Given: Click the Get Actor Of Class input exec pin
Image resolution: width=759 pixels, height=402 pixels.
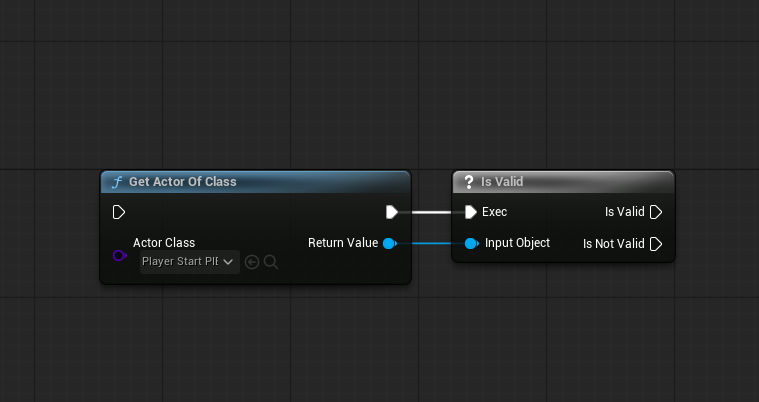Looking at the screenshot, I should click(119, 212).
